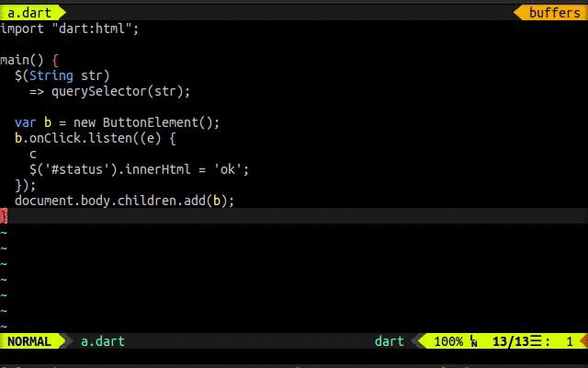Click the buffers label in tabline

coord(554,13)
